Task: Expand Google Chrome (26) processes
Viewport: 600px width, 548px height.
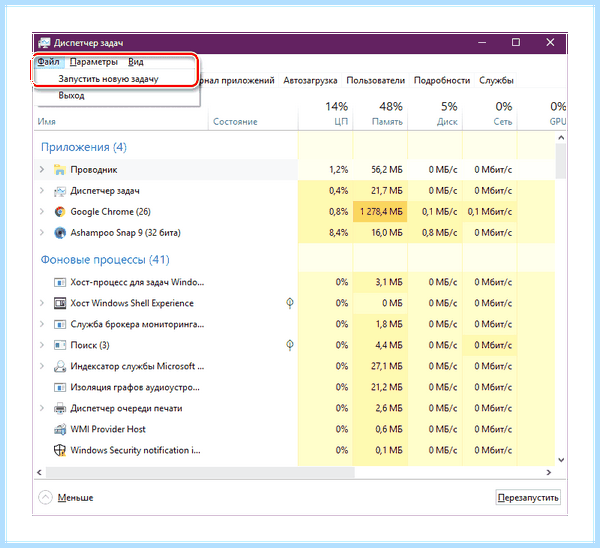Action: [42, 211]
